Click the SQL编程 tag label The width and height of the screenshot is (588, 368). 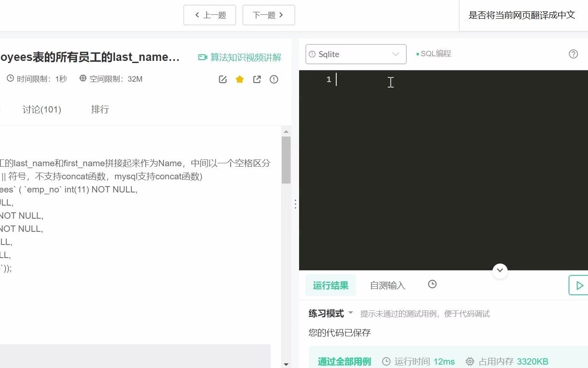[x=436, y=54]
